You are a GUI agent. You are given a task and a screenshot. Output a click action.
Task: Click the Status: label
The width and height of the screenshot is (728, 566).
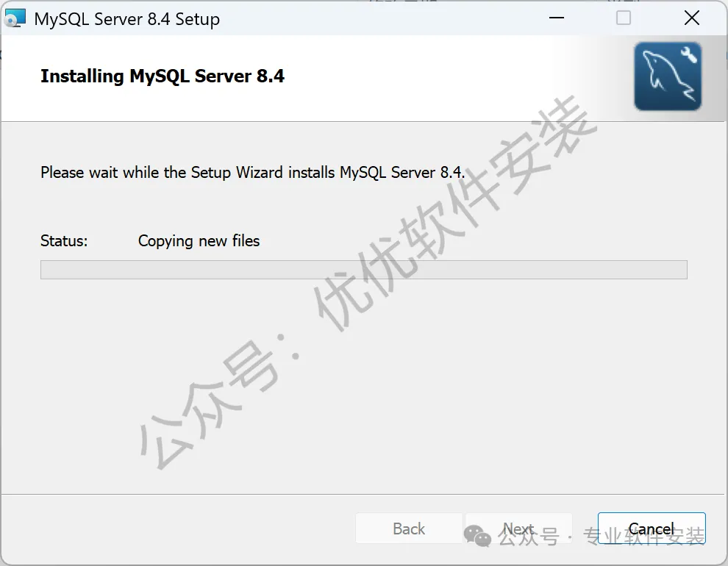tap(64, 241)
